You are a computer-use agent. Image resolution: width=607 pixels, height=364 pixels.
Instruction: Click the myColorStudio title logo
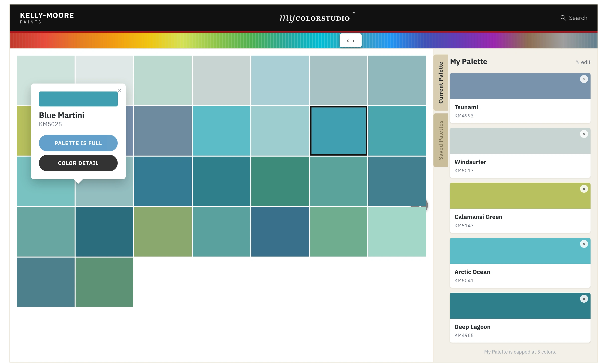tap(317, 17)
